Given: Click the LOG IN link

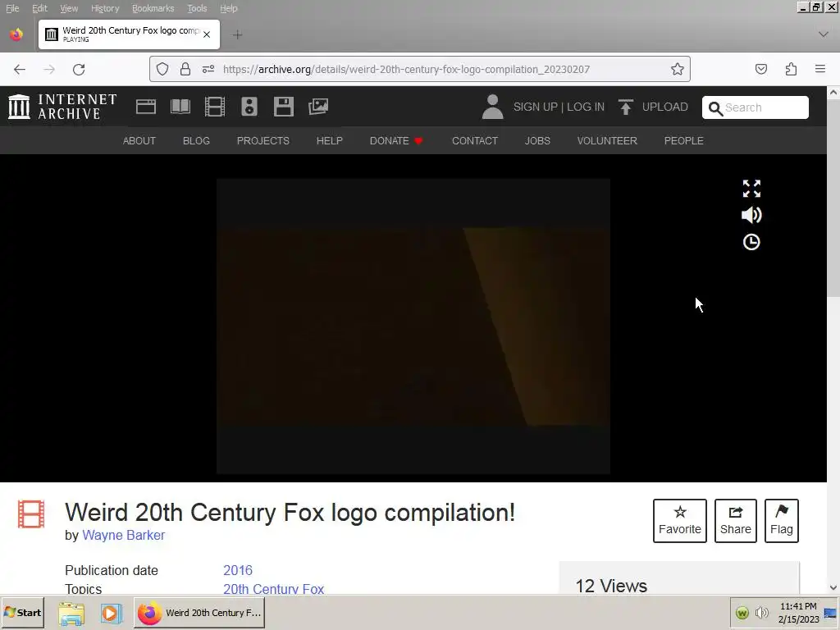Looking at the screenshot, I should pos(586,107).
